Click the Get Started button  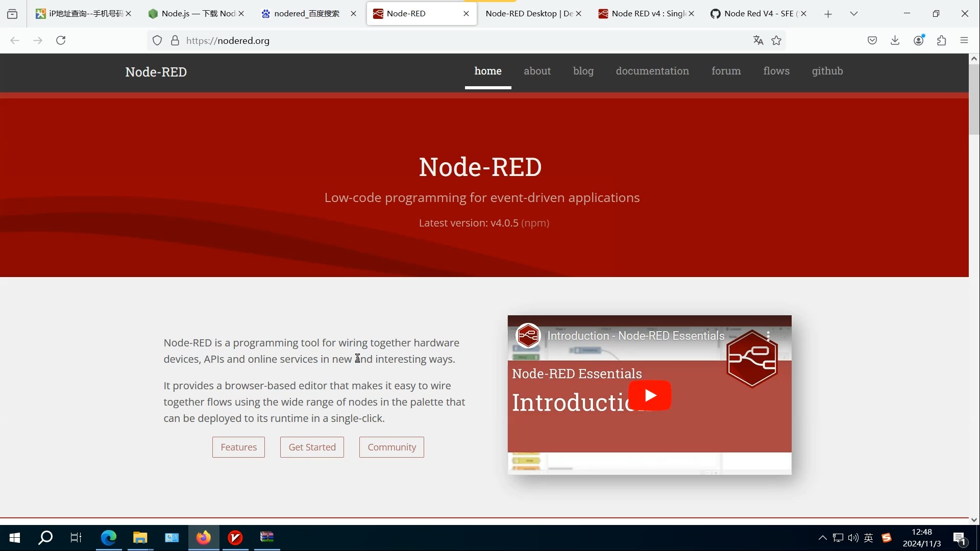click(x=312, y=447)
